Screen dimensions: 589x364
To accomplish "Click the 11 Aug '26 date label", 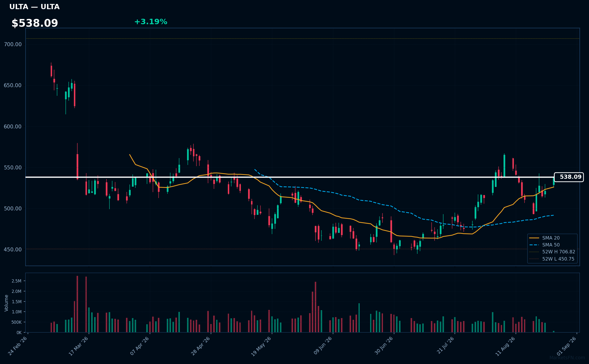I will (x=505, y=346).
